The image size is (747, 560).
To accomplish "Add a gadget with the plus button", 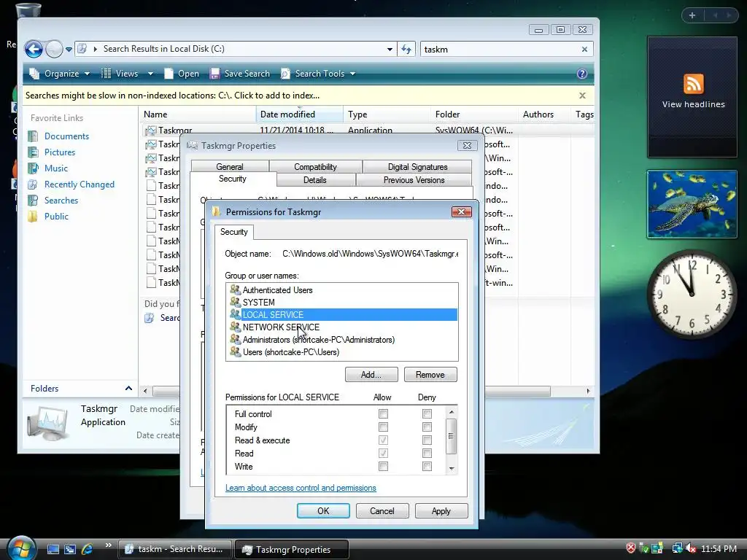I will coord(692,15).
